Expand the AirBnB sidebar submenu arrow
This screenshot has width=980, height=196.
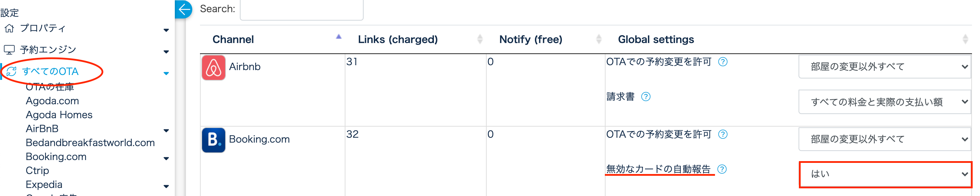coord(166,131)
